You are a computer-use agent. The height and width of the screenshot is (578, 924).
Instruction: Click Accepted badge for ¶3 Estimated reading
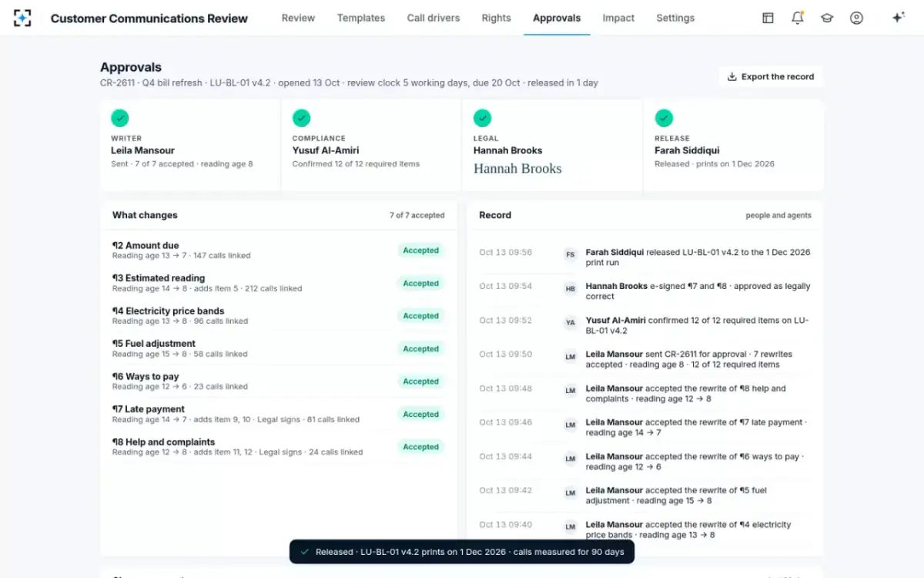(420, 283)
